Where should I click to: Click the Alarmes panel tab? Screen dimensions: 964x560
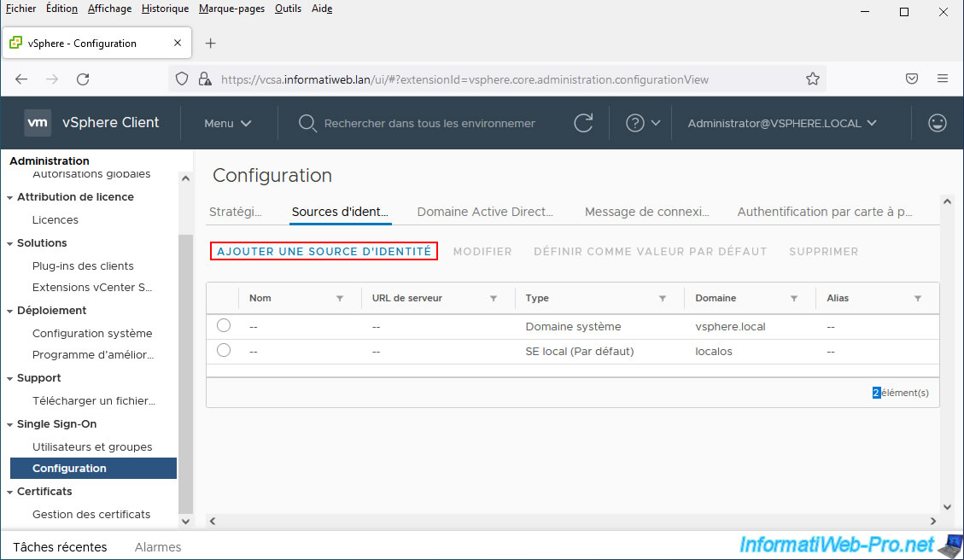(158, 547)
